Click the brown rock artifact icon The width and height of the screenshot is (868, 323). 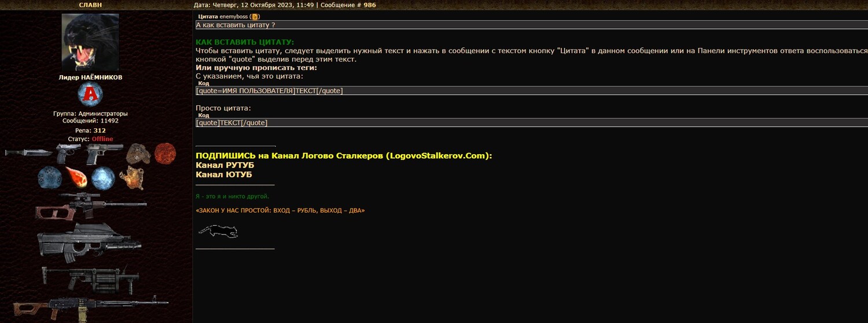(138, 154)
